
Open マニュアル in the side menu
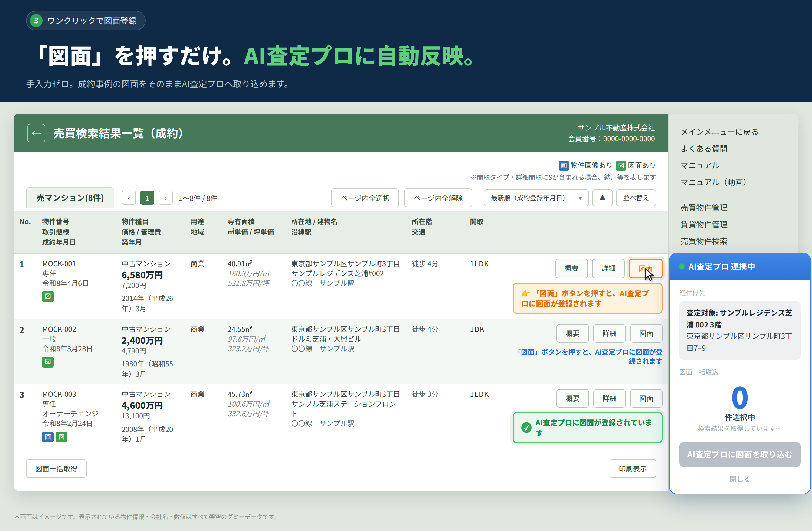click(700, 165)
